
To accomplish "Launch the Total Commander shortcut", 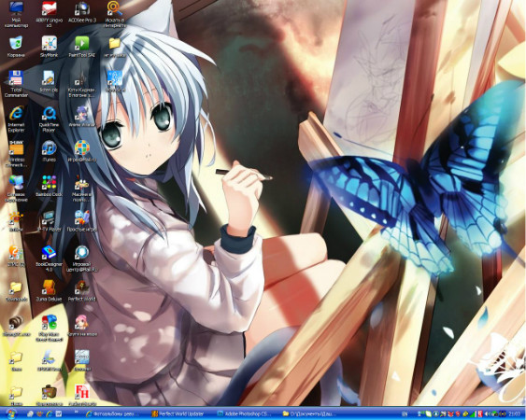I will (16, 84).
